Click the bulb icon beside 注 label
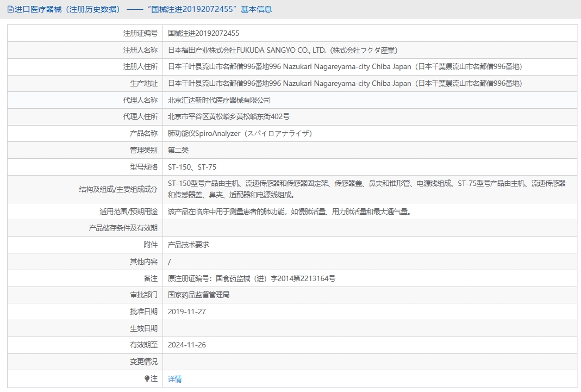 pyautogui.click(x=147, y=378)
